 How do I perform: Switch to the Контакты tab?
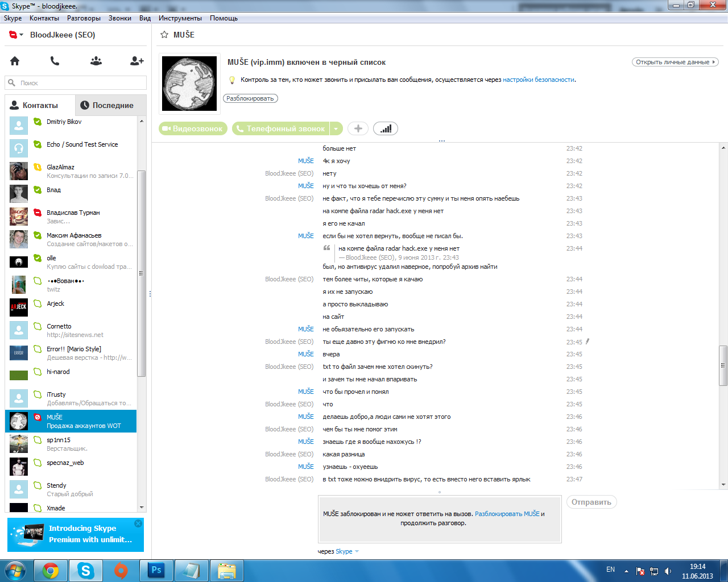click(40, 105)
